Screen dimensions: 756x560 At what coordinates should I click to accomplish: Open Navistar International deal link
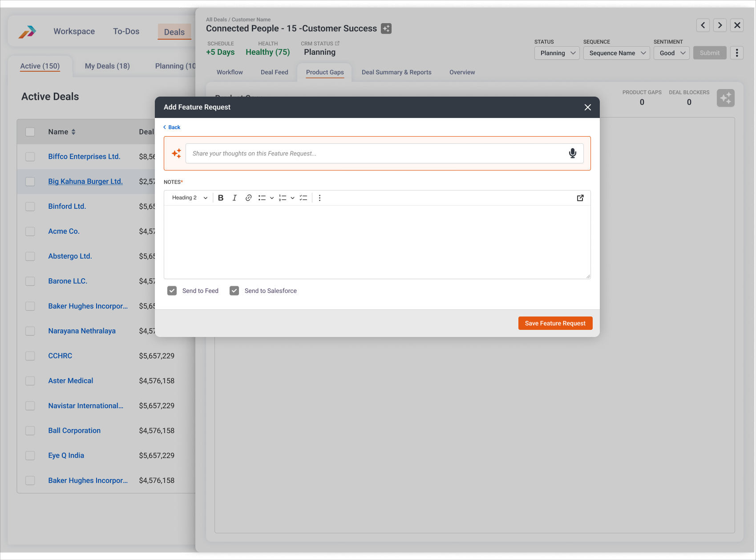tap(86, 406)
